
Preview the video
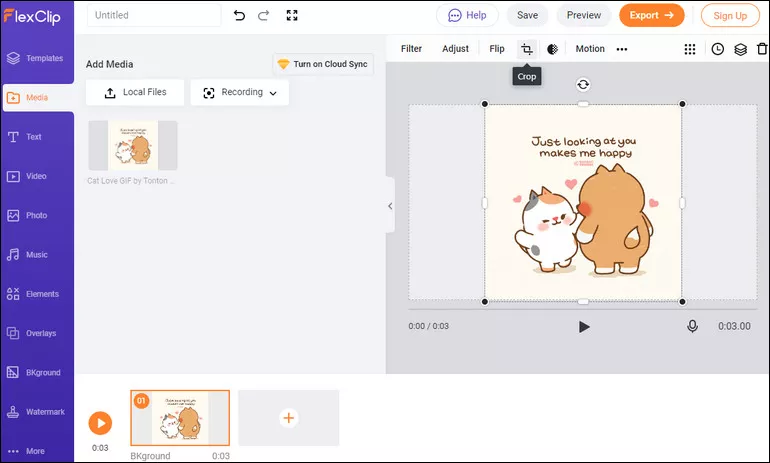click(x=584, y=15)
